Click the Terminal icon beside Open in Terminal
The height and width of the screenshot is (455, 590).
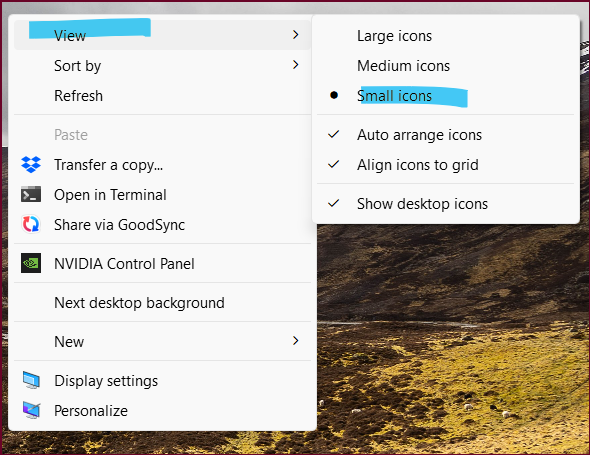31,194
